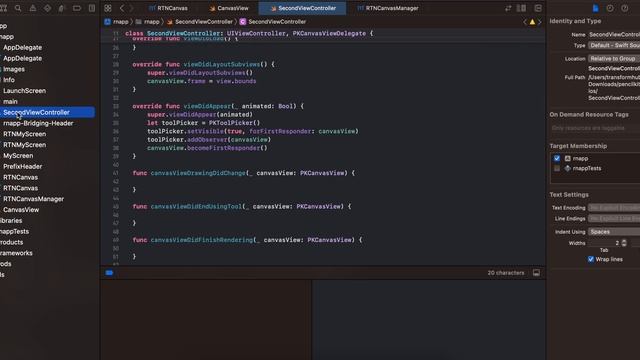Show the File inspector
The height and width of the screenshot is (360, 640).
[x=596, y=8]
